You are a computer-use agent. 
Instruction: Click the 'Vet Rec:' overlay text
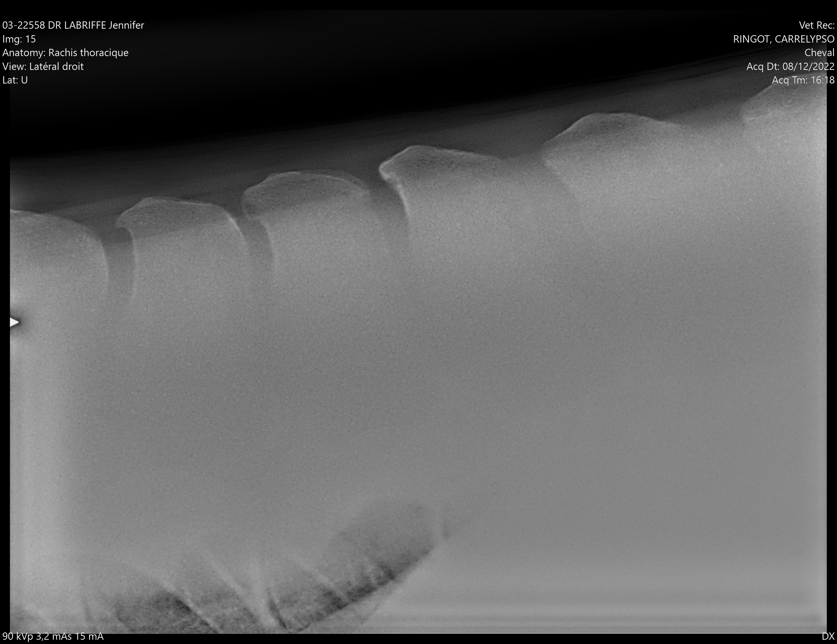[x=816, y=25]
